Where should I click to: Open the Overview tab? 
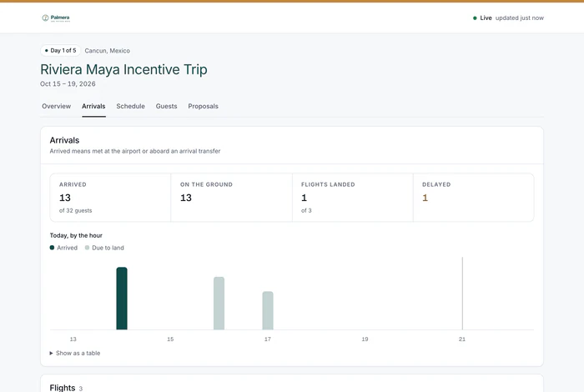pyautogui.click(x=56, y=106)
